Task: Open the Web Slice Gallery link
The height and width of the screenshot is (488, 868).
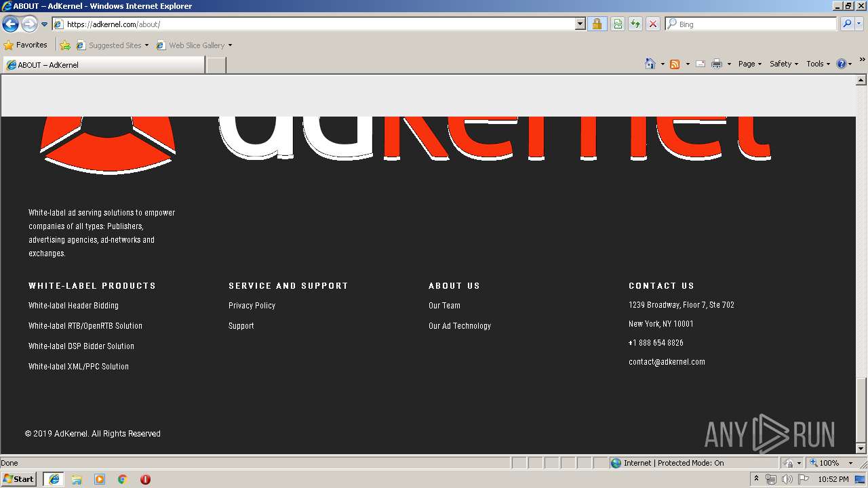Action: (194, 45)
